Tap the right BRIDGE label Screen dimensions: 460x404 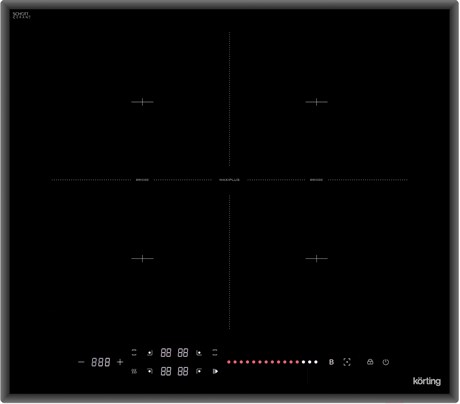click(316, 180)
